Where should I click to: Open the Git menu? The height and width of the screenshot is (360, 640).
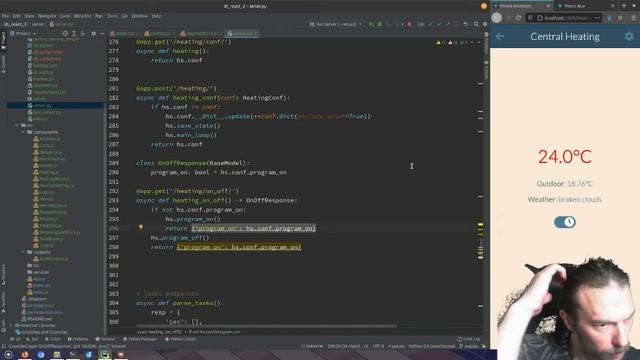click(x=124, y=16)
